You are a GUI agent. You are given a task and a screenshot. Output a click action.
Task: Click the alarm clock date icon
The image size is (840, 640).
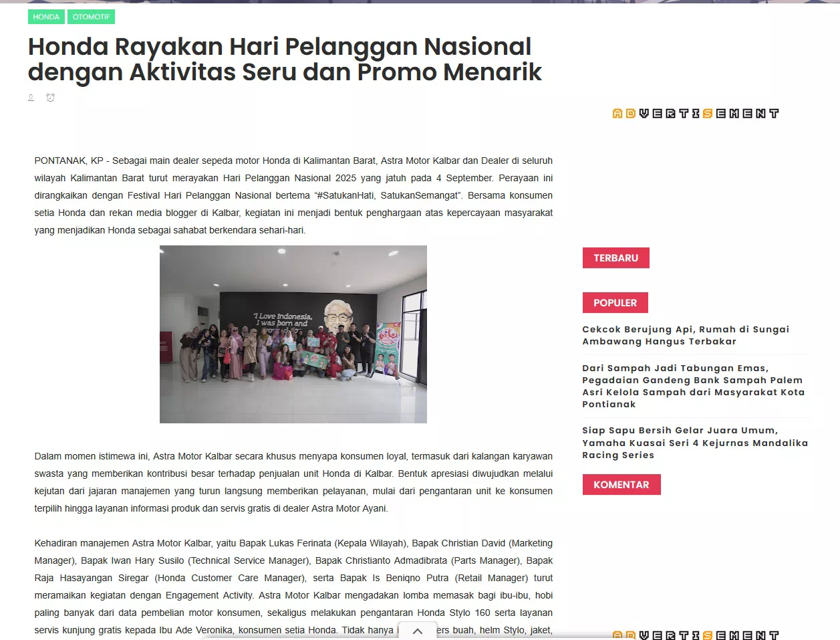tap(50, 98)
